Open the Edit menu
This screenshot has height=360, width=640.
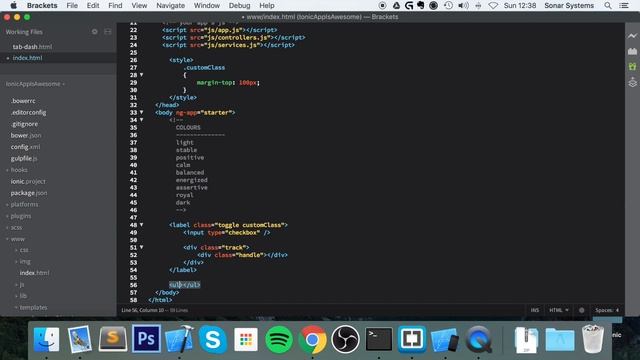(x=93, y=6)
